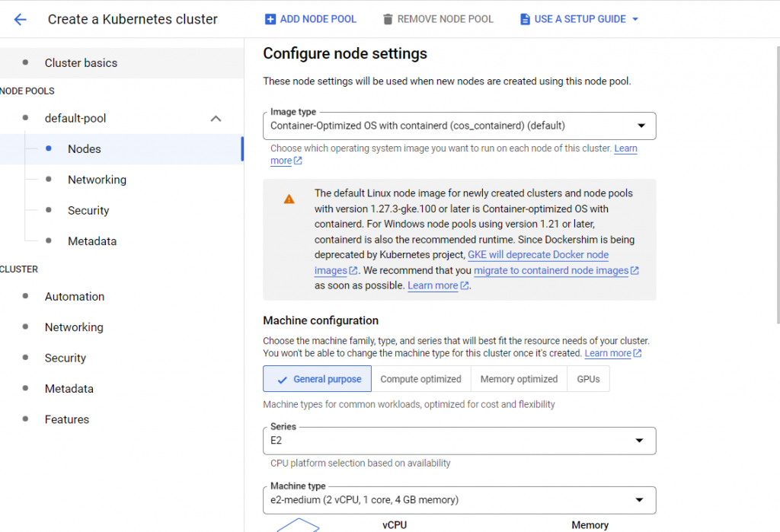This screenshot has width=780, height=532.
Task: Open the cluster Features section
Action: 67,419
